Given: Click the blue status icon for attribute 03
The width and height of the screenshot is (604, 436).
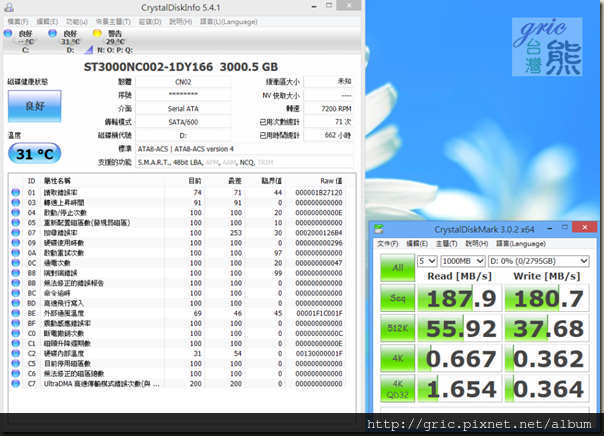Looking at the screenshot, I should 15,202.
